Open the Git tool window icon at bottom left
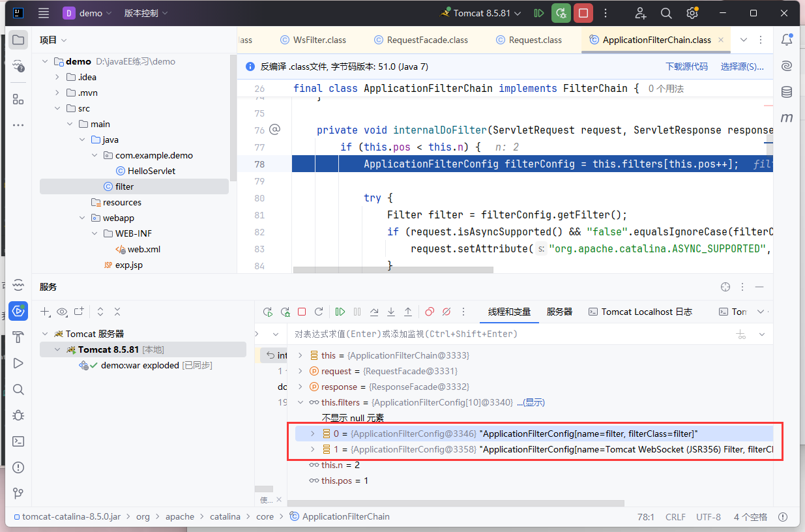The height and width of the screenshot is (532, 805). 18,493
